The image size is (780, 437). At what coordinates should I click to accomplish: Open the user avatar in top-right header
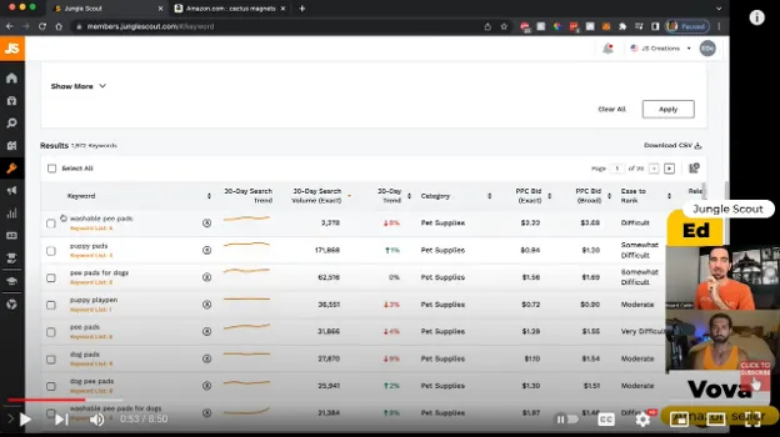click(707, 48)
